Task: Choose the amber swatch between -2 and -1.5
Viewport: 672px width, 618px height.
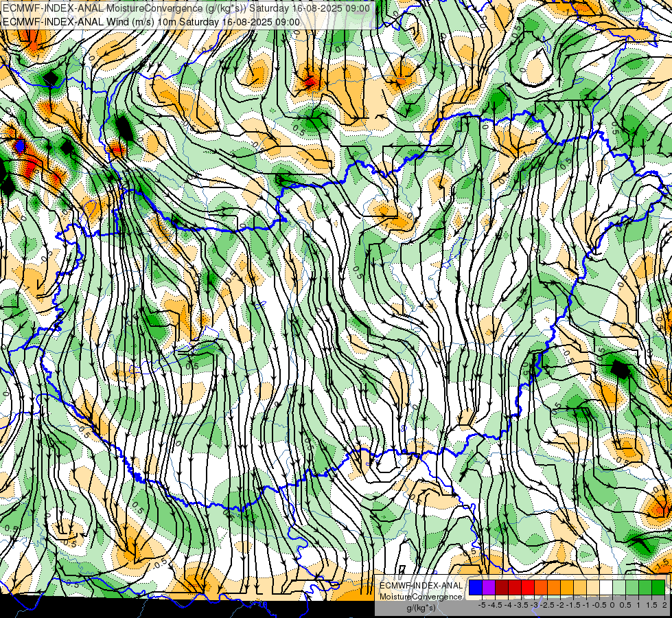Action: (567, 587)
